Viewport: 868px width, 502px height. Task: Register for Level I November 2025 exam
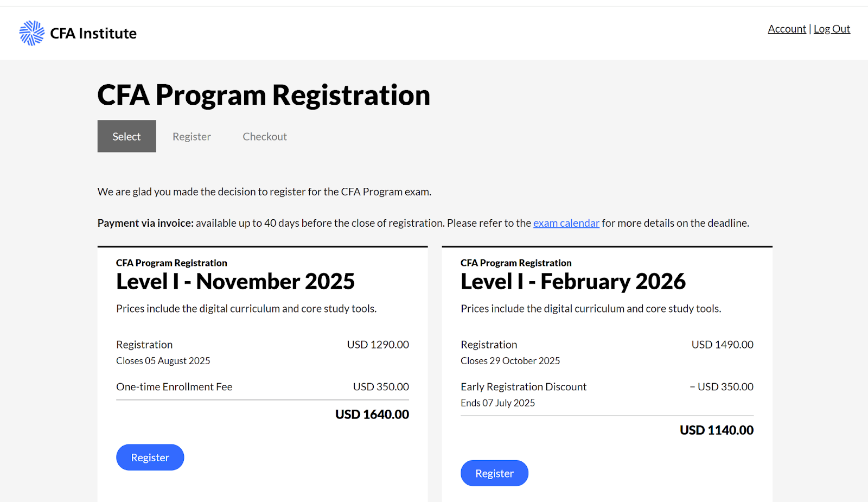pyautogui.click(x=150, y=457)
